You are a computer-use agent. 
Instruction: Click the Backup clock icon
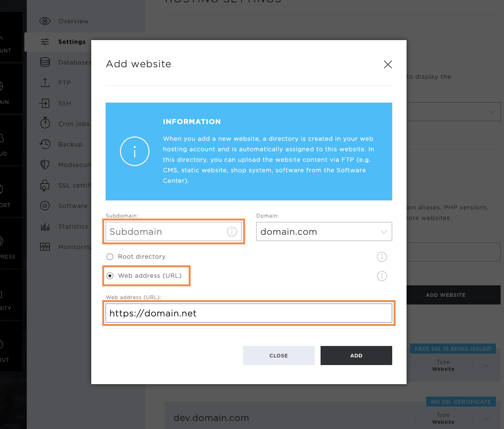coord(45,144)
